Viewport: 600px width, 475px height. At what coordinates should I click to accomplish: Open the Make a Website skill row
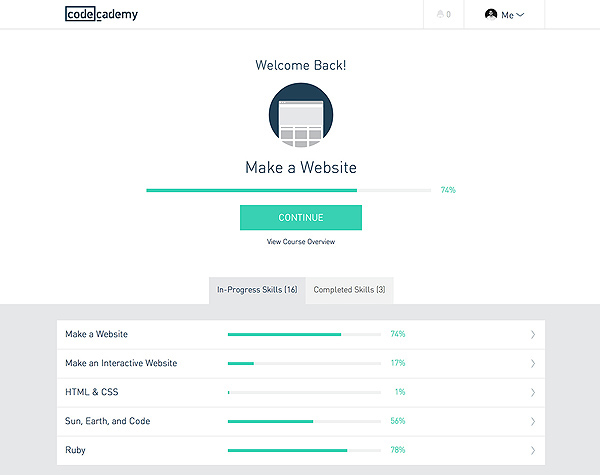301,335
